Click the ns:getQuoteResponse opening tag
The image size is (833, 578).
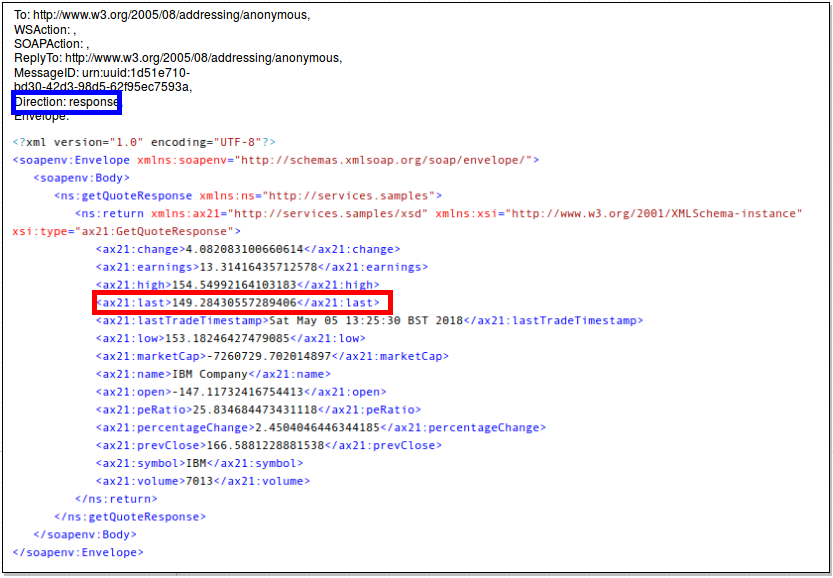[x=247, y=196]
